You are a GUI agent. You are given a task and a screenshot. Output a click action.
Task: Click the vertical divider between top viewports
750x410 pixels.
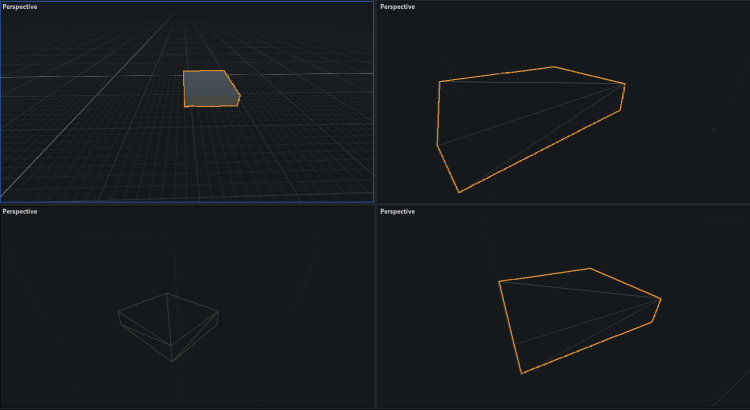pyautogui.click(x=375, y=100)
